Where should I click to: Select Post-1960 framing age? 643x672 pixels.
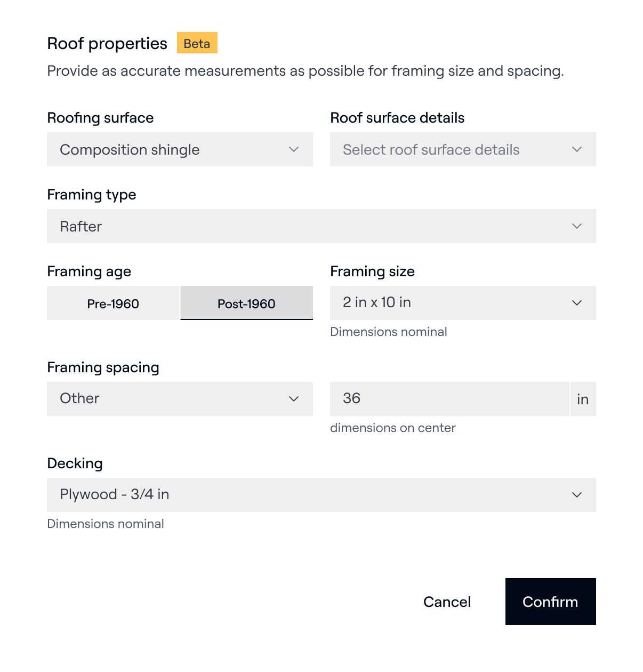246,303
